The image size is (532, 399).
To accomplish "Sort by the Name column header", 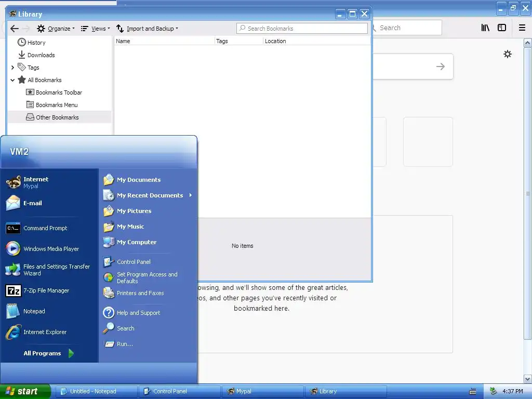I will 165,41.
